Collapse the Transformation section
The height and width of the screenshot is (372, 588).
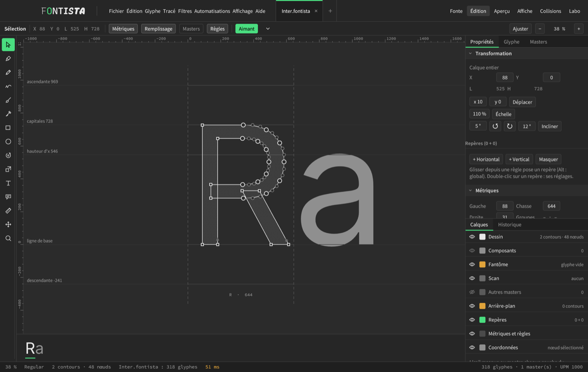pyautogui.click(x=470, y=54)
